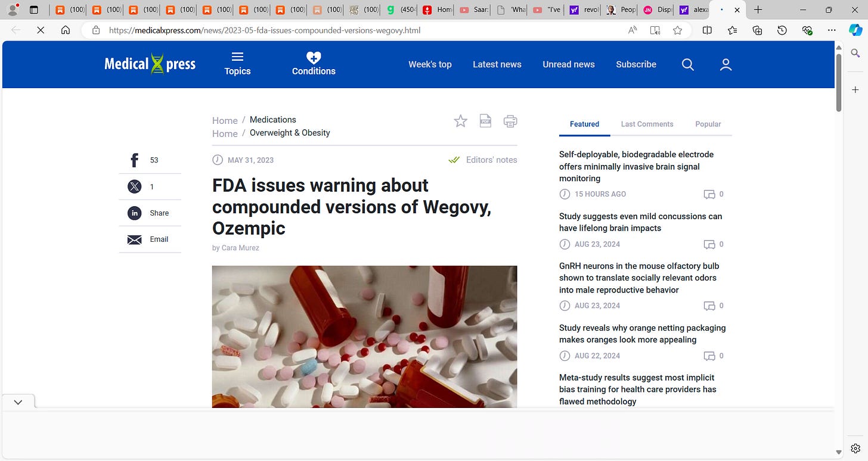Switch to the 'Peop' browser tab
The image size is (868, 461).
[622, 10]
